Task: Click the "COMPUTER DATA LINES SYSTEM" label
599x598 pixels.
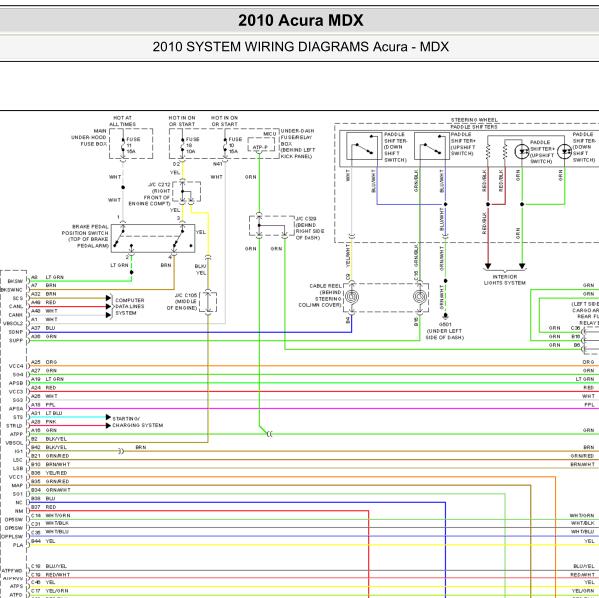Action: [x=130, y=306]
